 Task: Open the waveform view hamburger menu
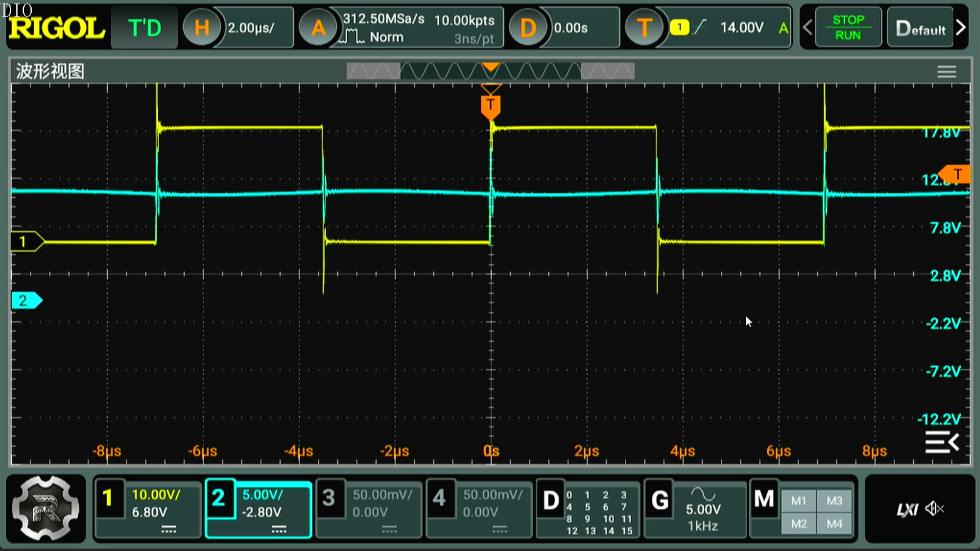[x=946, y=71]
